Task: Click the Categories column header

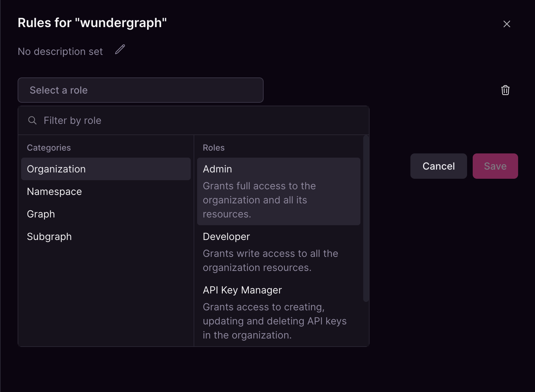Action: pos(49,147)
